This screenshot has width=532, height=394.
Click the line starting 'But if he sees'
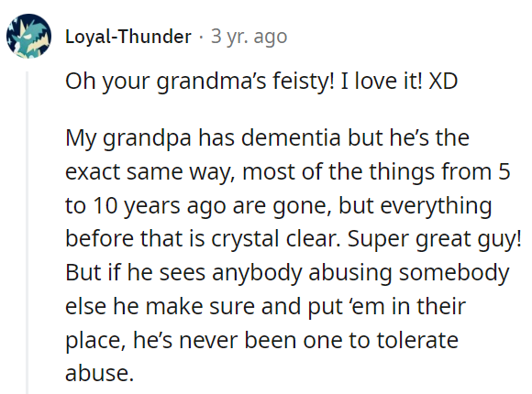287,273
